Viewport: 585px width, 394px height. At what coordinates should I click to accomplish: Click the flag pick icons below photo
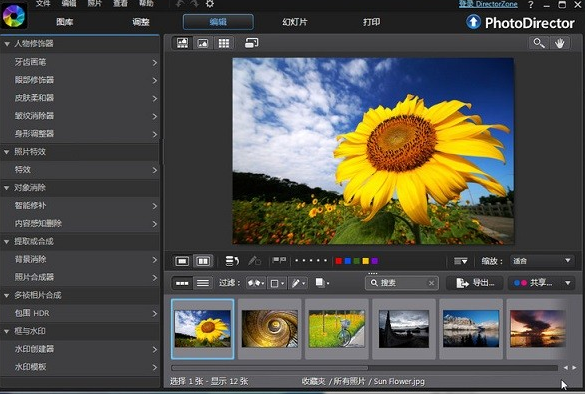pos(279,260)
